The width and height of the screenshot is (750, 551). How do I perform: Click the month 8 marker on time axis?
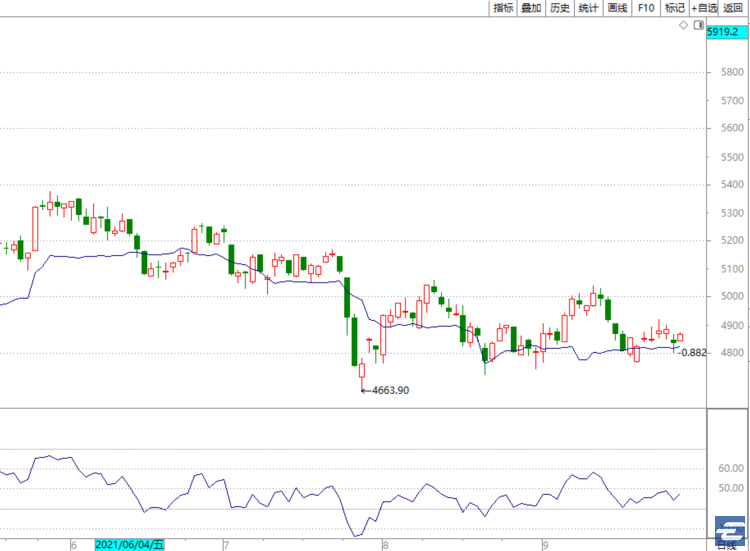(x=386, y=545)
